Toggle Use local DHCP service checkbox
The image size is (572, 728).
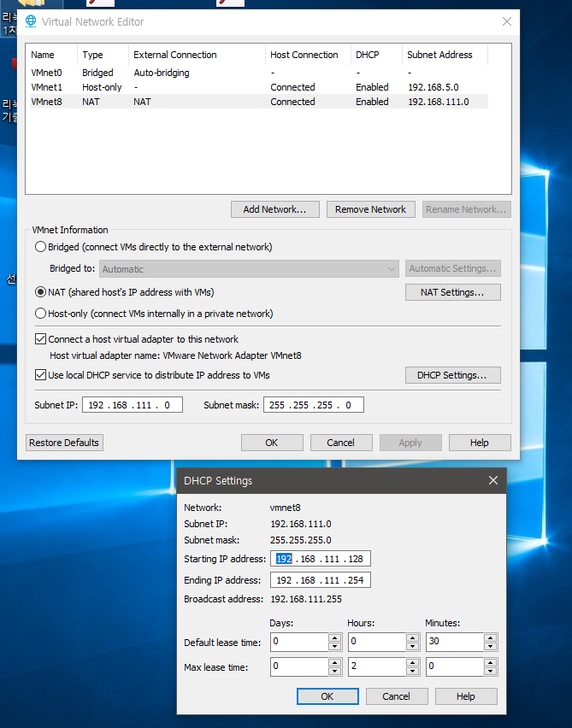coord(40,374)
